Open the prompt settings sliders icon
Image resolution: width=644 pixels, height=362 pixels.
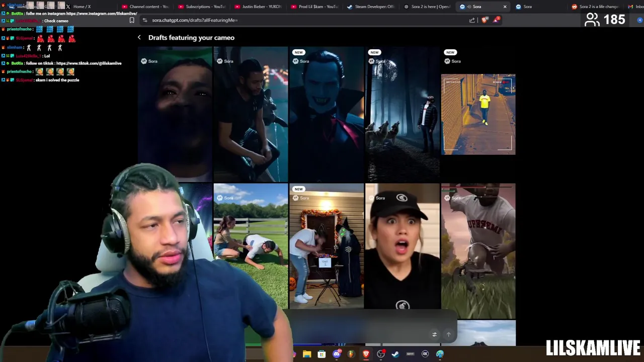(x=435, y=334)
